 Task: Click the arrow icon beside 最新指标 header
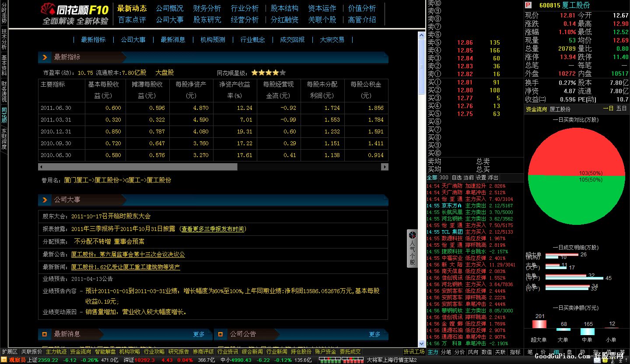pyautogui.click(x=45, y=57)
